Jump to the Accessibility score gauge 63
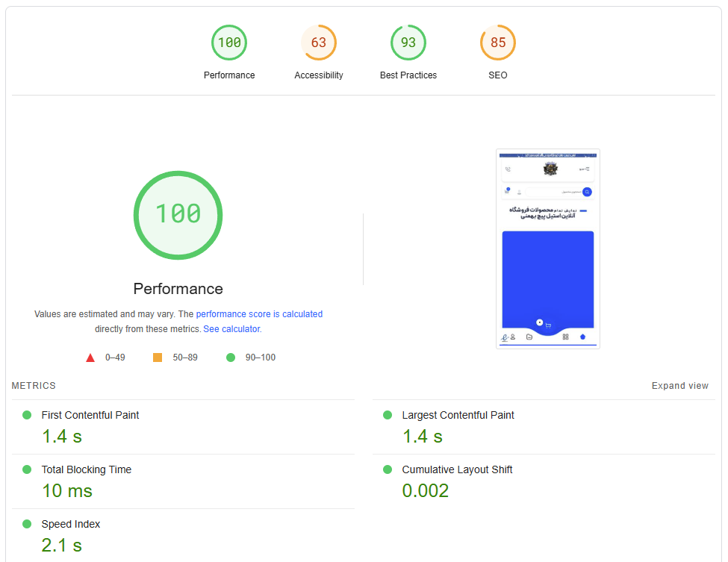Image resolution: width=728 pixels, height=562 pixels. [319, 43]
